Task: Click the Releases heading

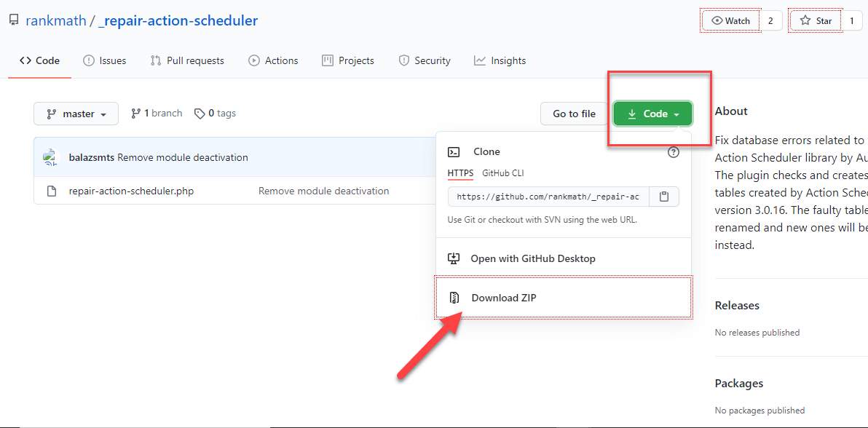Action: 737,306
